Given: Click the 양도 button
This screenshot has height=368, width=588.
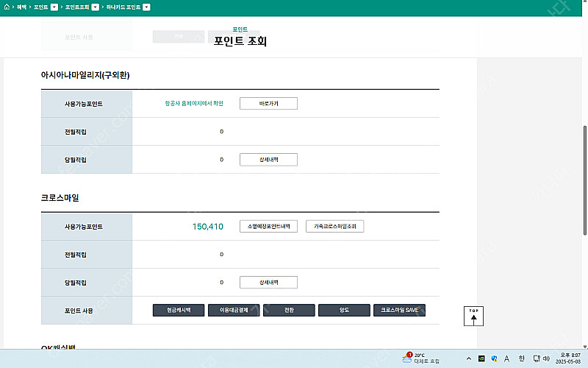Looking at the screenshot, I should [344, 310].
